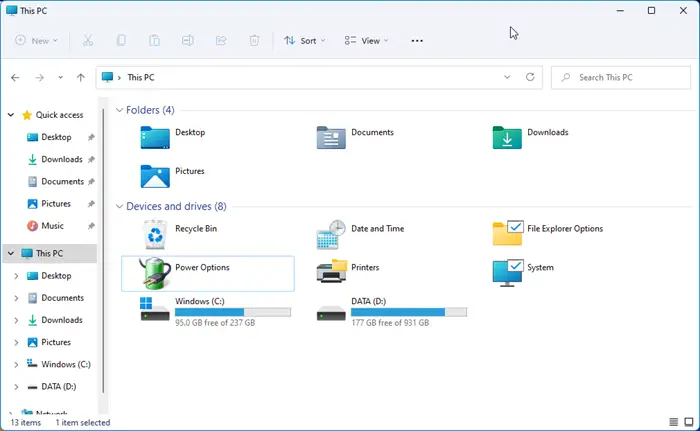700x431 pixels.
Task: Click the Windows (C:) storage usage bar
Action: [233, 312]
